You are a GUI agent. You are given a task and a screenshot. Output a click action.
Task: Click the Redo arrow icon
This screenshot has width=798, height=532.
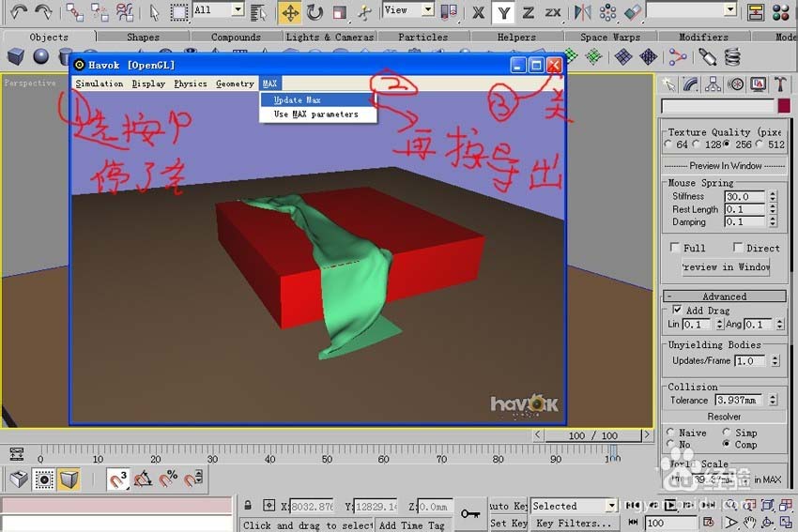click(44, 11)
